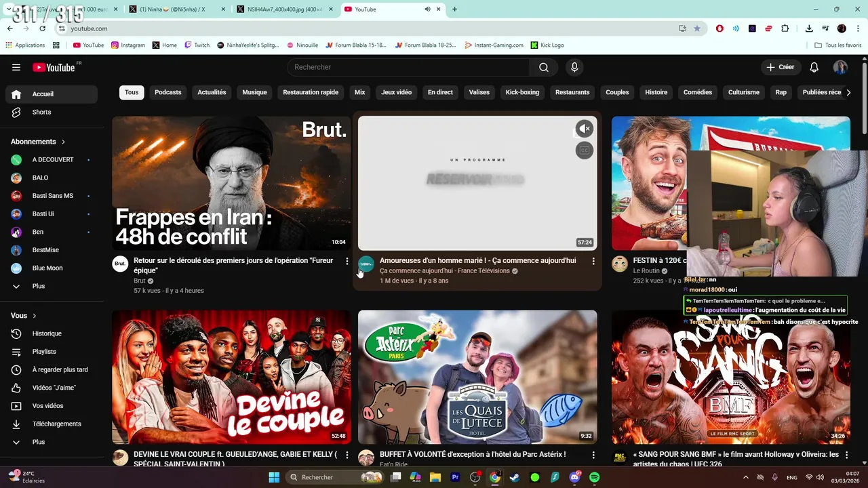
Task: Type in the Rechercher search box
Action: coord(408,67)
